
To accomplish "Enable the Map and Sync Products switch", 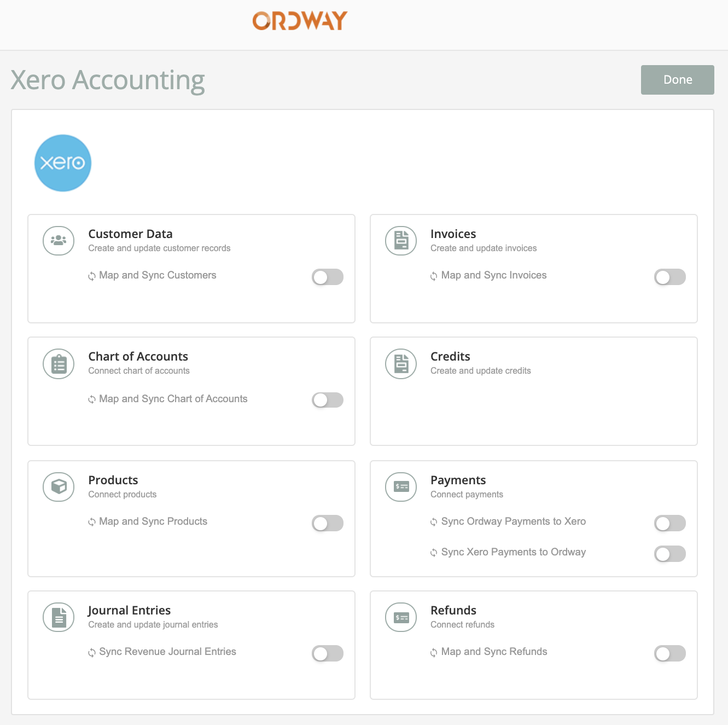I will [328, 523].
